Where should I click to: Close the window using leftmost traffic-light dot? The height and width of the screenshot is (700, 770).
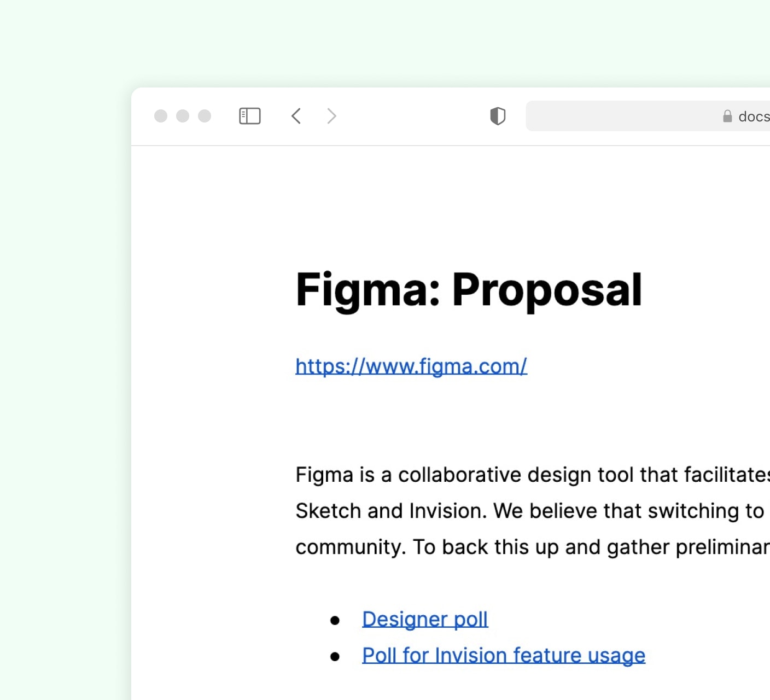[161, 116]
